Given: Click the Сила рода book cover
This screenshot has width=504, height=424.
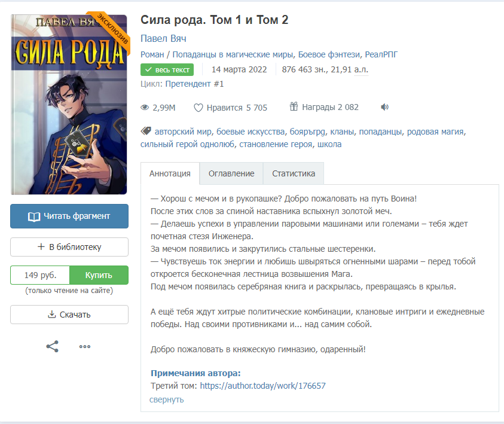Looking at the screenshot, I should pyautogui.click(x=69, y=105).
